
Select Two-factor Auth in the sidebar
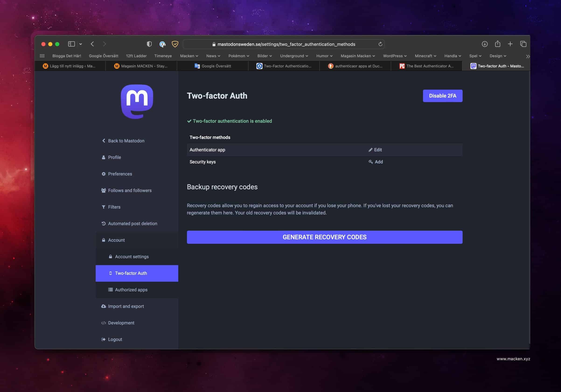tap(137, 273)
